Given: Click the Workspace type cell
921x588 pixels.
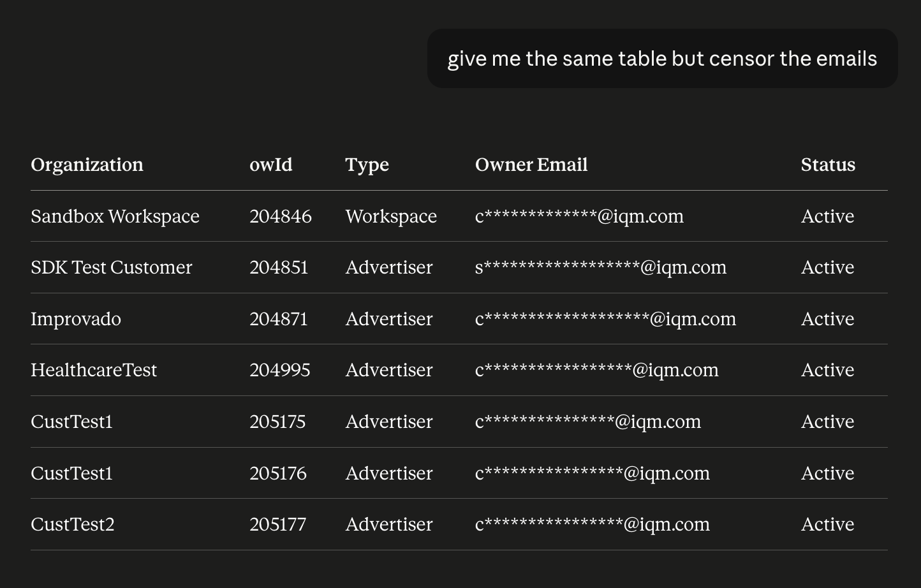Looking at the screenshot, I should tap(391, 216).
